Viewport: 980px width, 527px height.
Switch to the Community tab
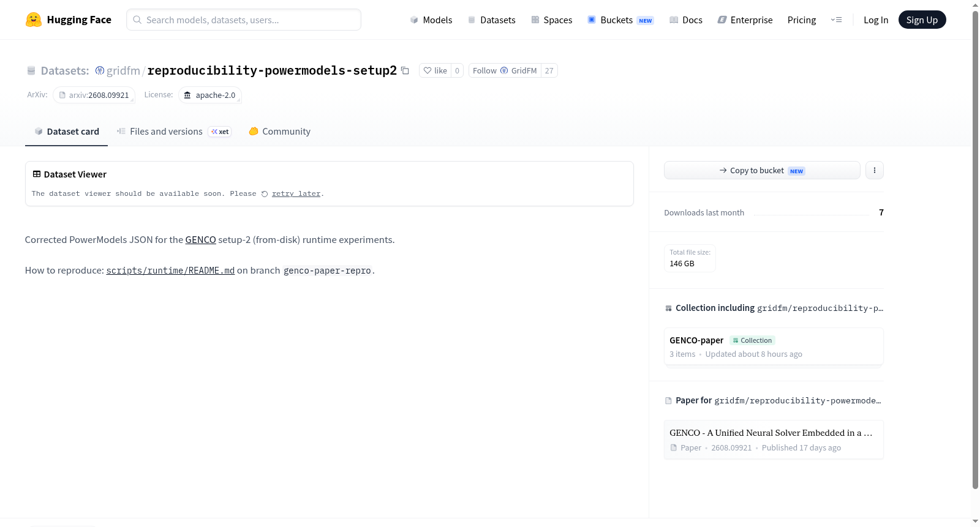click(279, 132)
